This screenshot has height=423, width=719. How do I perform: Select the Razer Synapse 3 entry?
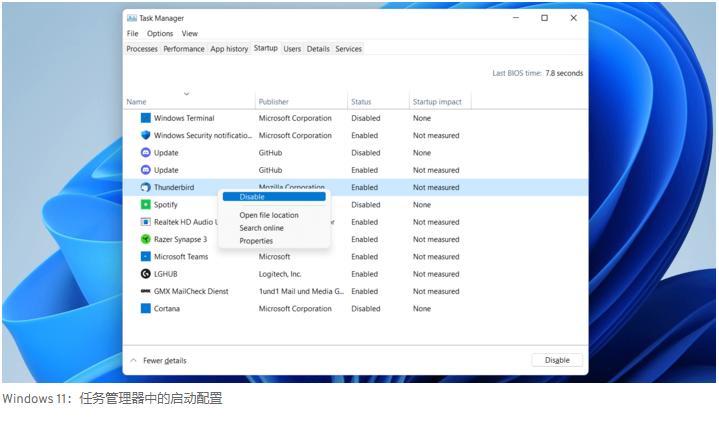180,239
